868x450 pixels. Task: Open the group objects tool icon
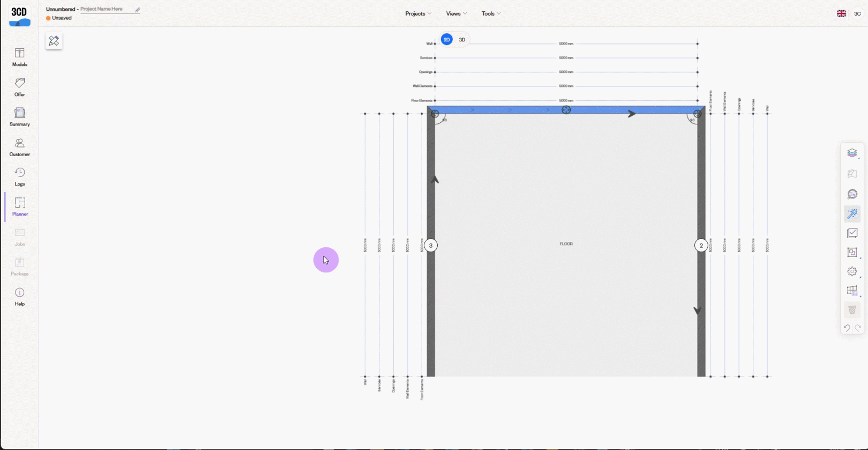(x=852, y=252)
